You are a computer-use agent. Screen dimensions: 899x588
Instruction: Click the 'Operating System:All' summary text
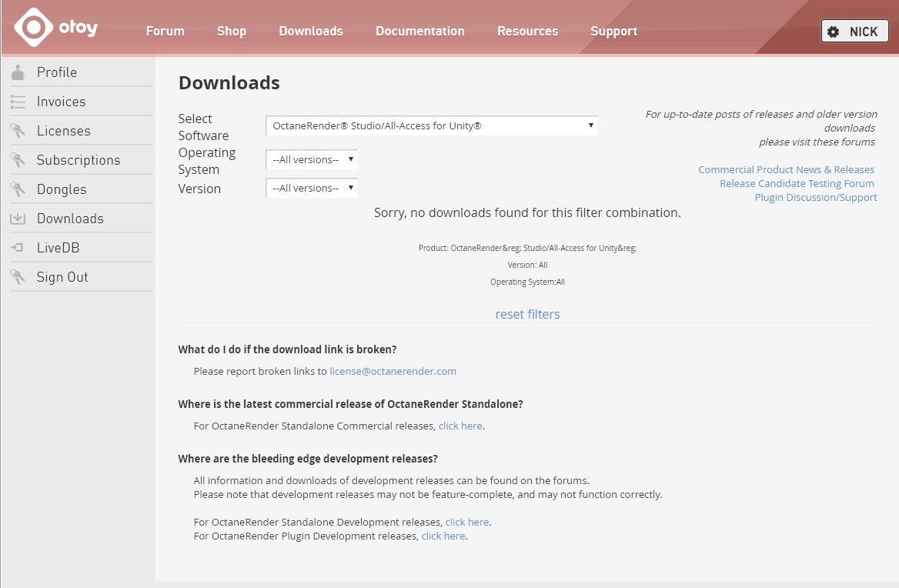click(527, 282)
